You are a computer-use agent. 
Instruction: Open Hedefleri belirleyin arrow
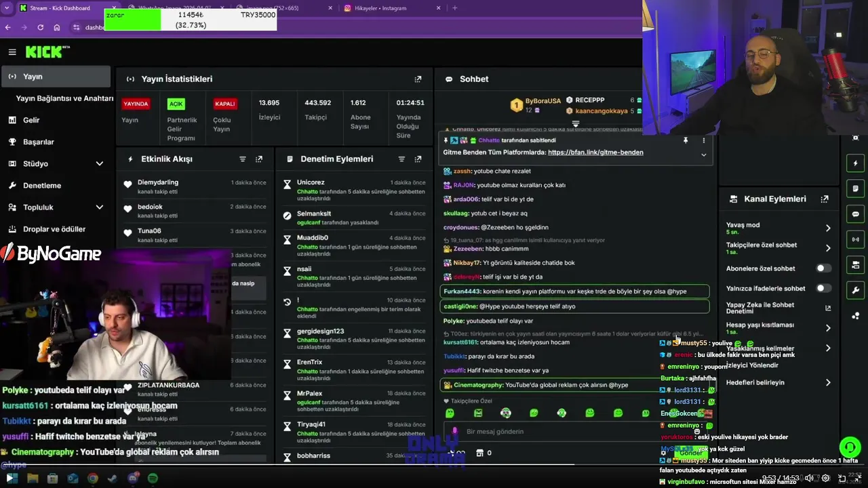tap(828, 383)
